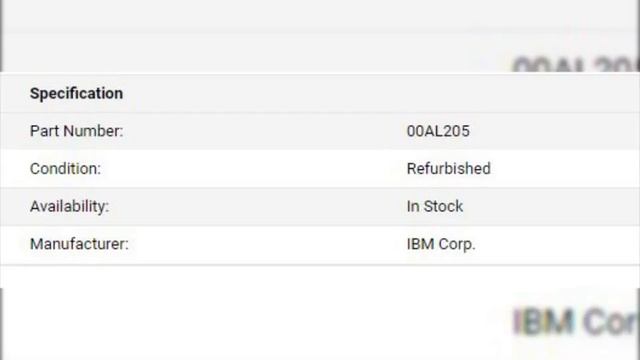This screenshot has height=360, width=640.
Task: Click the In Stock availability value
Action: (x=435, y=206)
